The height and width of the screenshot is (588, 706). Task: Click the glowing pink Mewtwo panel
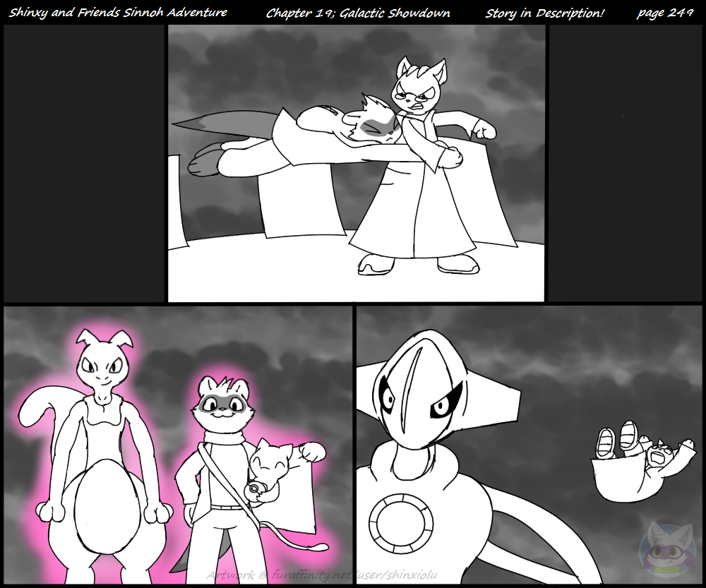[178, 445]
